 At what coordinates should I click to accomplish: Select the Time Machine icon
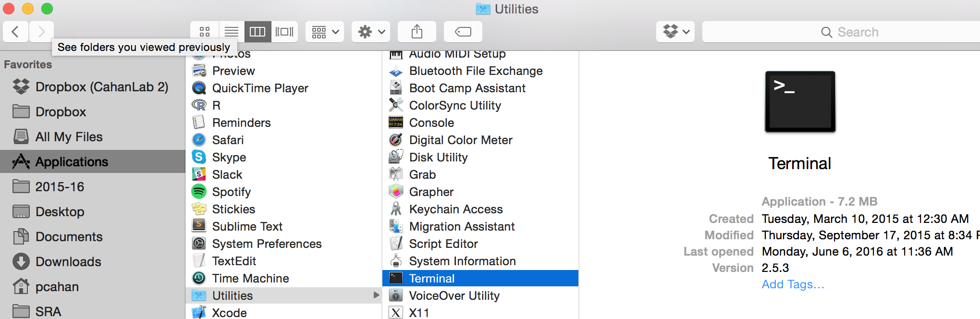click(x=199, y=278)
